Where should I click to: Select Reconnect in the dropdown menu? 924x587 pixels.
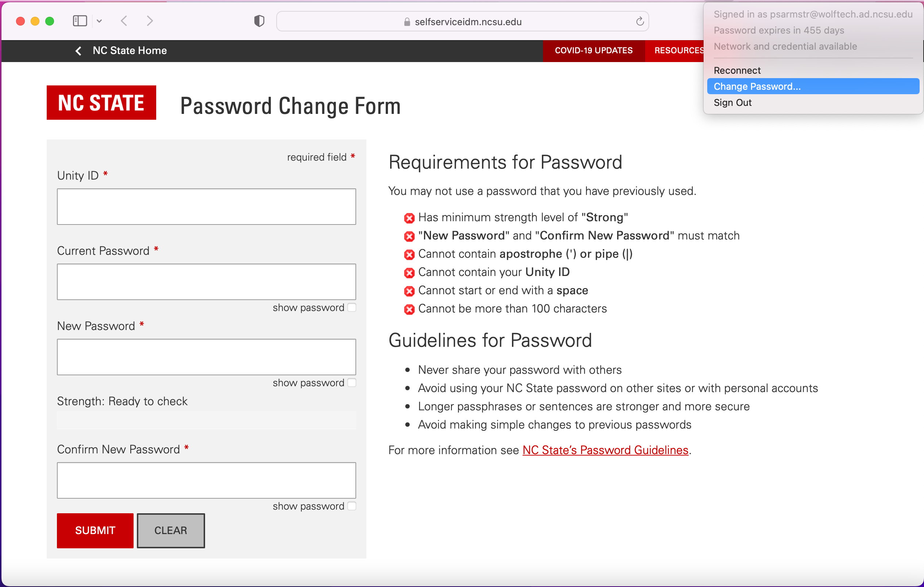coord(737,70)
